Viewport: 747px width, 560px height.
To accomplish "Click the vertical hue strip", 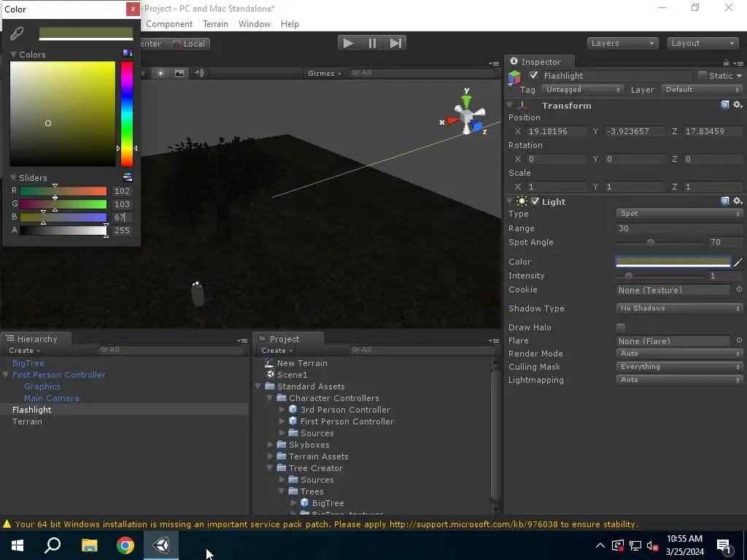I will [127, 113].
